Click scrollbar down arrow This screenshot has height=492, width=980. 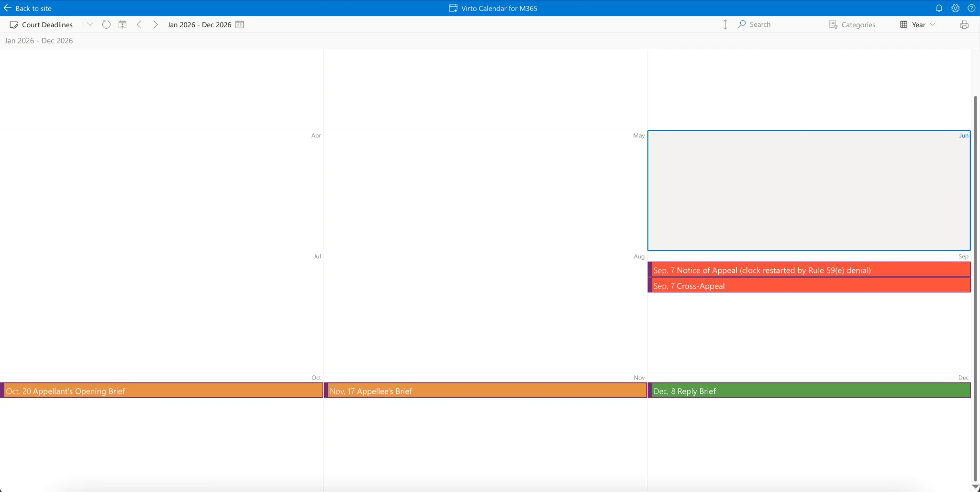975,487
